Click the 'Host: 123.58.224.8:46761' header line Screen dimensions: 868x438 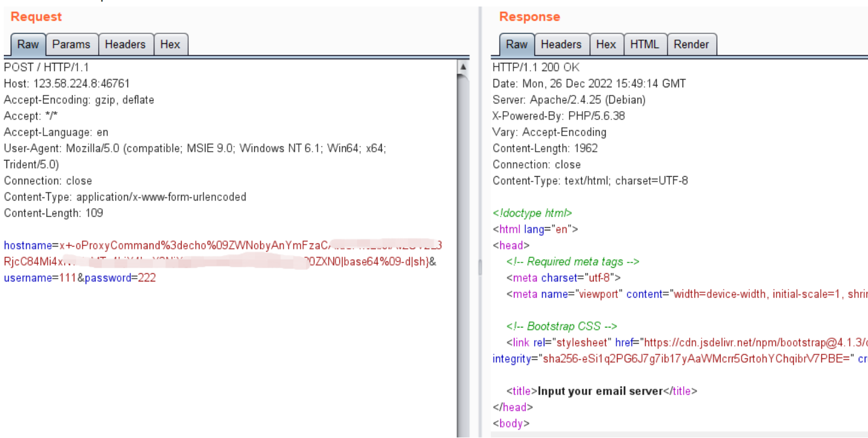coord(67,83)
